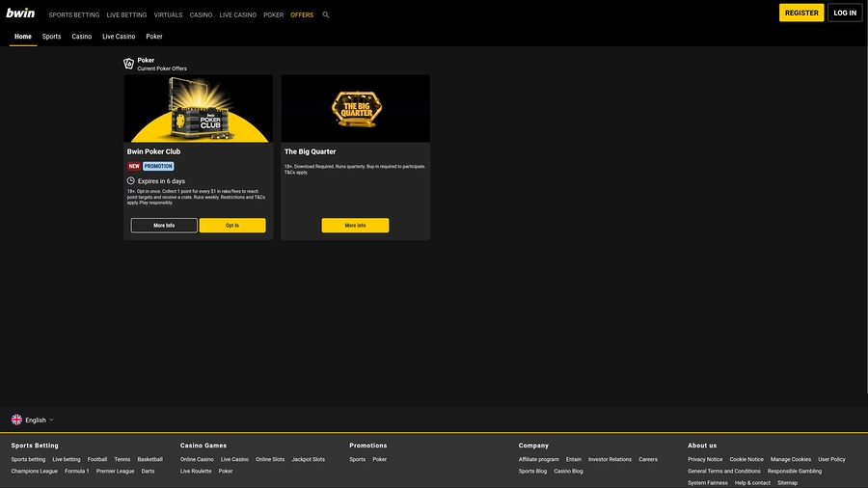Viewport: 868px width, 488px height.
Task: Click the UK flag language icon
Action: coord(16,420)
